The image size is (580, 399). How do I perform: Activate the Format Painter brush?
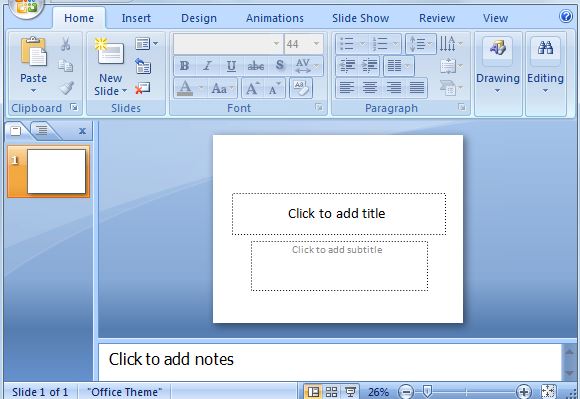point(66,88)
